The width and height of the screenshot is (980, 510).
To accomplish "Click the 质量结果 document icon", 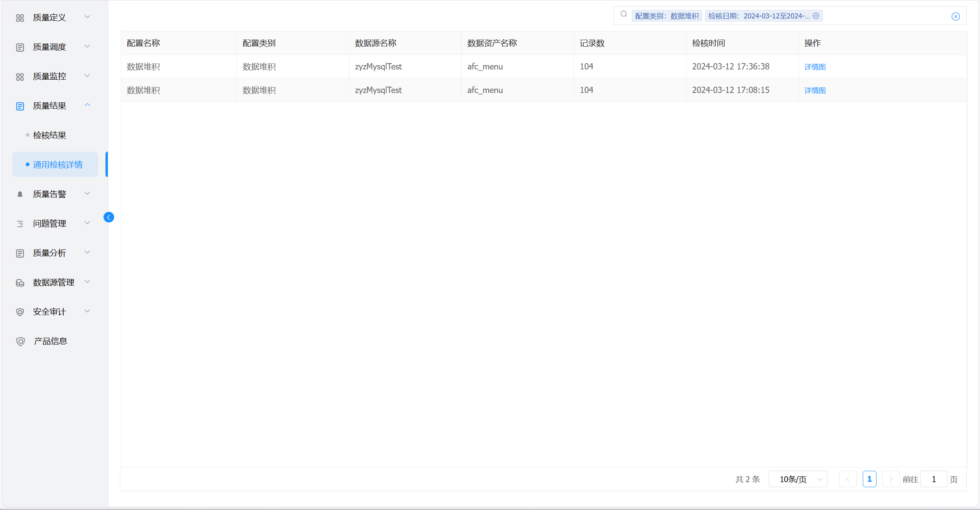I will click(x=20, y=106).
